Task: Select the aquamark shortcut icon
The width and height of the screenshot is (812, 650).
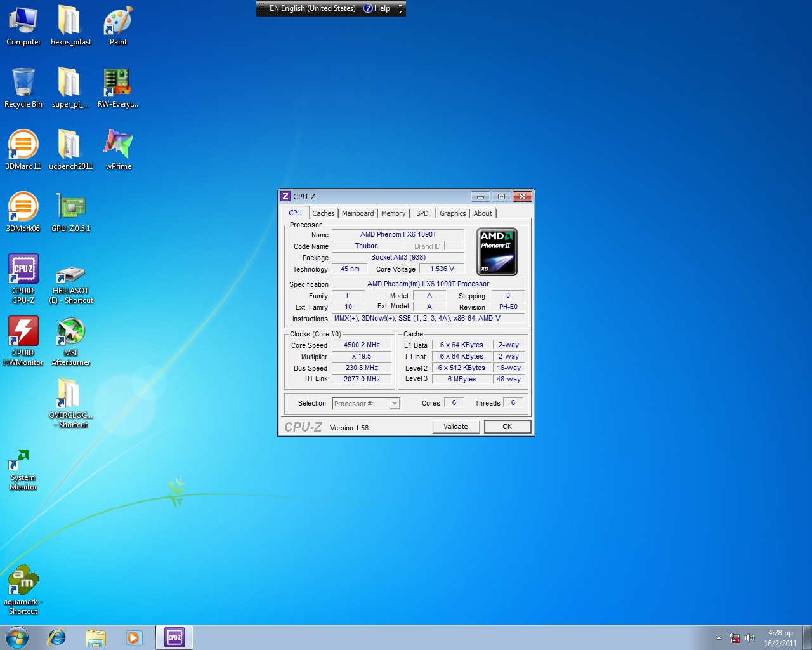Action: [x=23, y=590]
